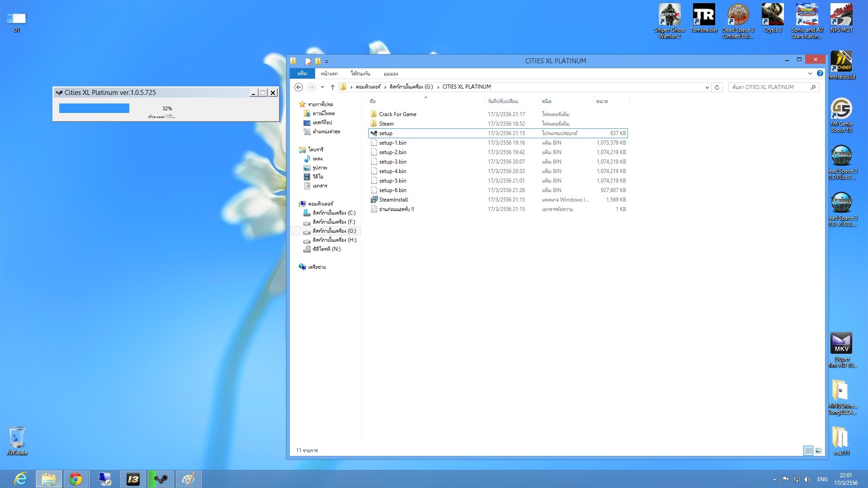Viewport: 868px width, 488px height.
Task: Open the address bar history dropdown
Action: coord(707,87)
